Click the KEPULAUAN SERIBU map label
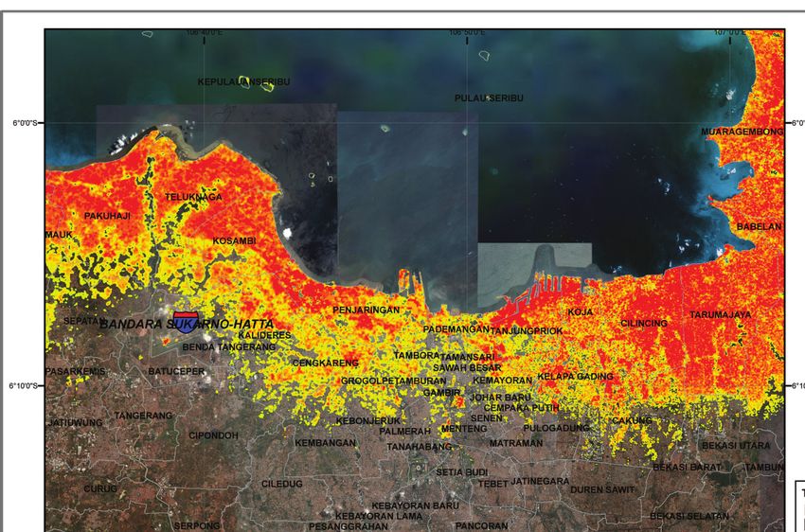 [x=243, y=82]
